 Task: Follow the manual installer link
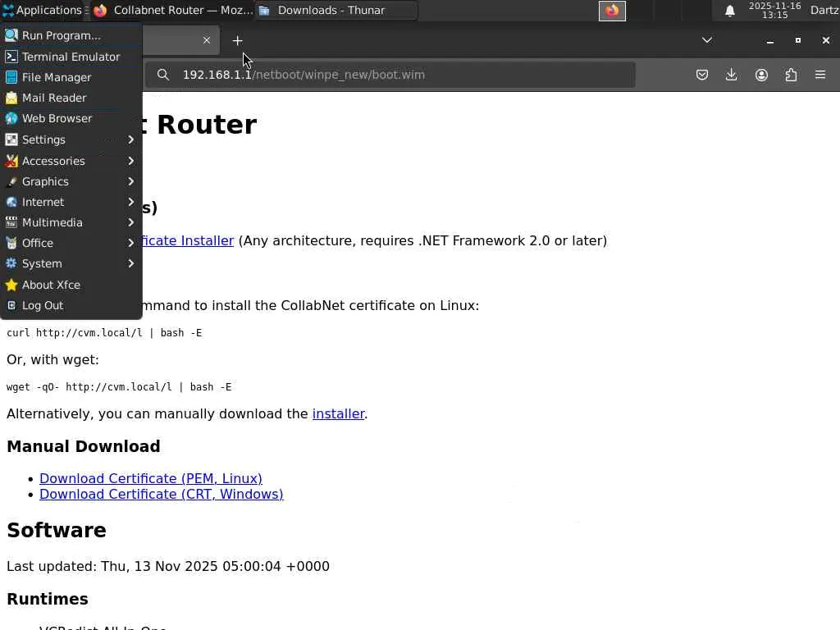(339, 413)
